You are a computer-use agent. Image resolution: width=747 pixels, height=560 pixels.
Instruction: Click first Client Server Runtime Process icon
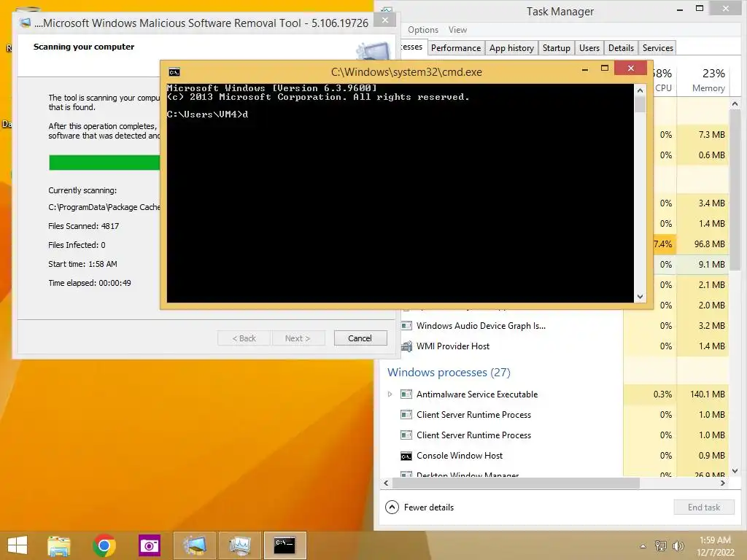click(x=406, y=415)
